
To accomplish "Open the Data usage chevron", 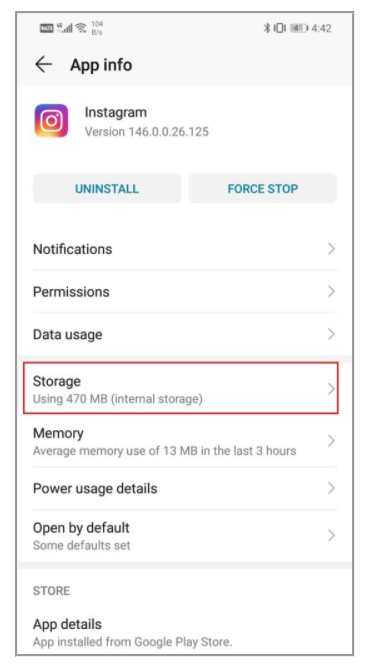I will [x=331, y=334].
